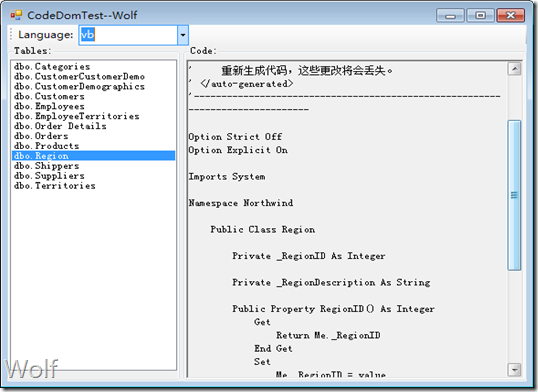Maximize the CodeDomTest window
Viewport: 538px width, 392px height.
pyautogui.click(x=480, y=16)
